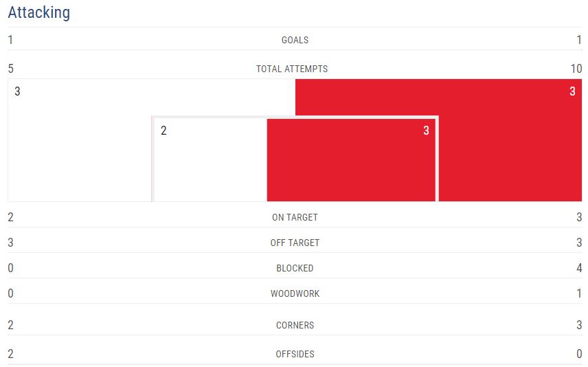
Task: Select the ON TARGET row label
Action: (x=295, y=217)
